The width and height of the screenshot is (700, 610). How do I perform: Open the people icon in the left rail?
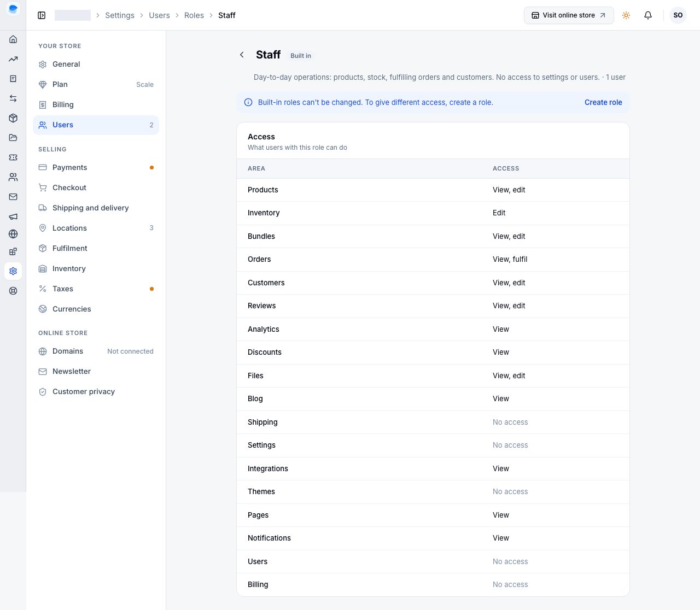coord(13,177)
